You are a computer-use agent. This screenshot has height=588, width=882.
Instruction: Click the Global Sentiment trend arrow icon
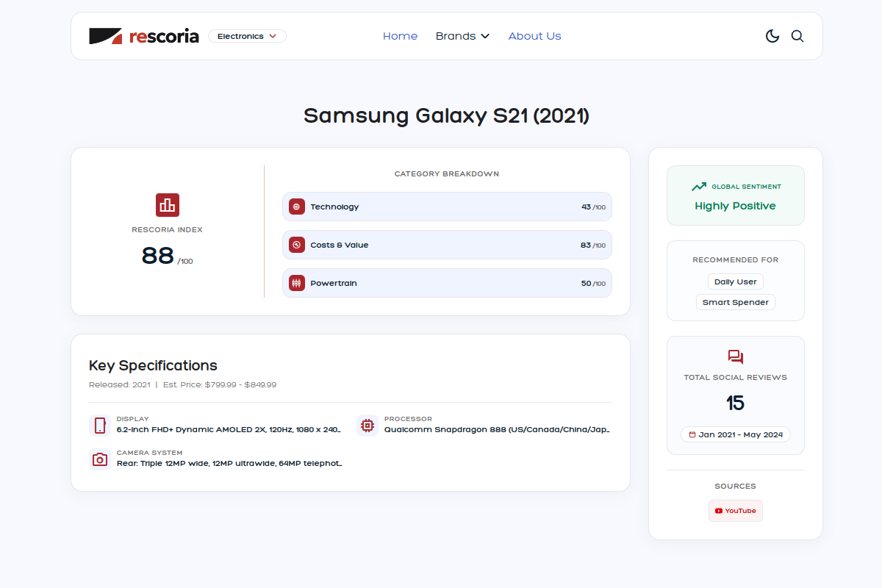[x=699, y=187]
